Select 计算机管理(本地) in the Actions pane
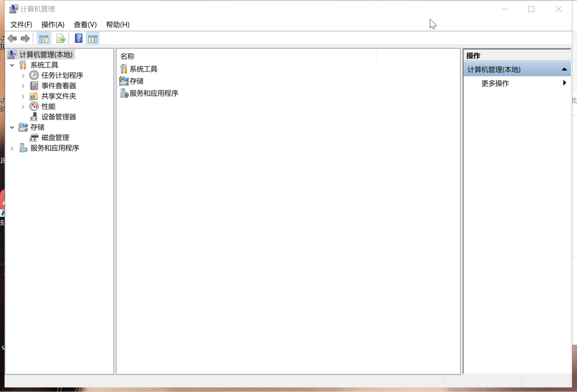577x392 pixels. [495, 69]
